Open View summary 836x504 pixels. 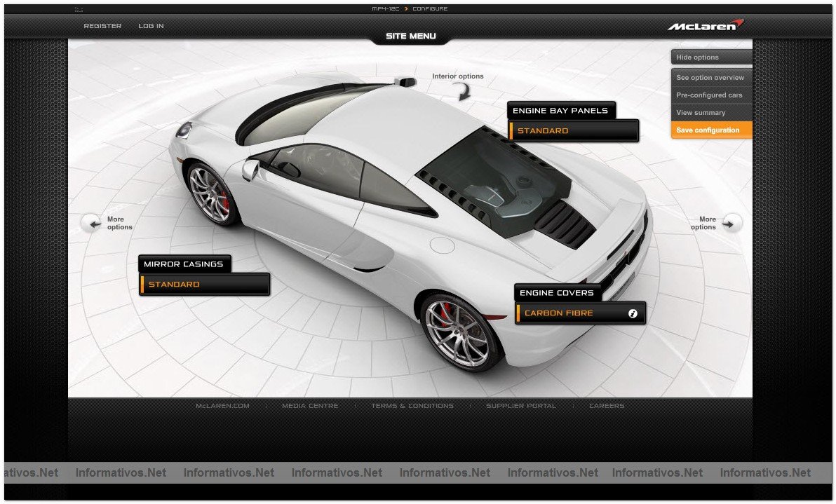click(x=711, y=112)
